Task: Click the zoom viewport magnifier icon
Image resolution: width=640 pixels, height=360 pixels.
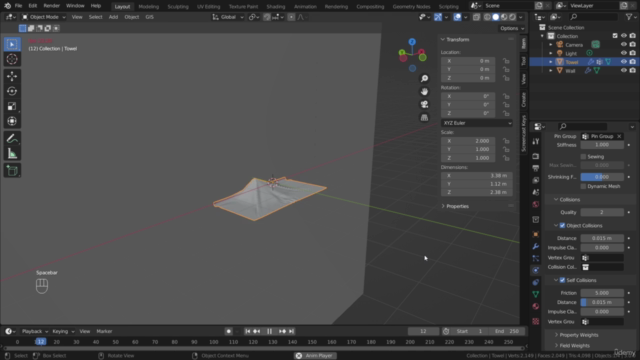Action: [424, 78]
